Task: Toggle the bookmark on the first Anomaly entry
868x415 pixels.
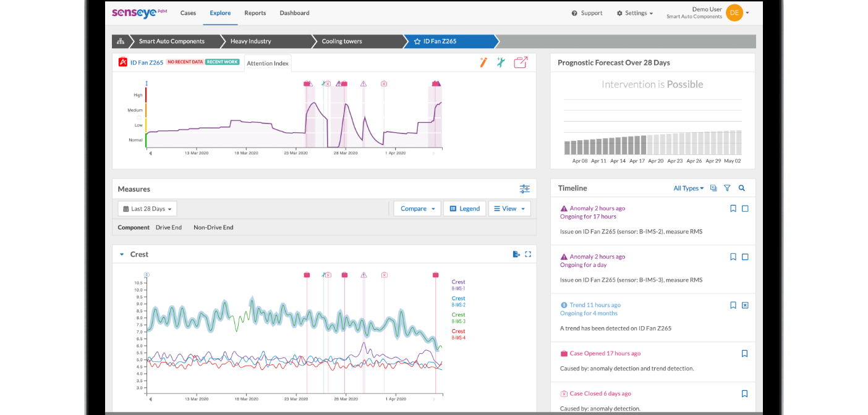Action: tap(733, 208)
